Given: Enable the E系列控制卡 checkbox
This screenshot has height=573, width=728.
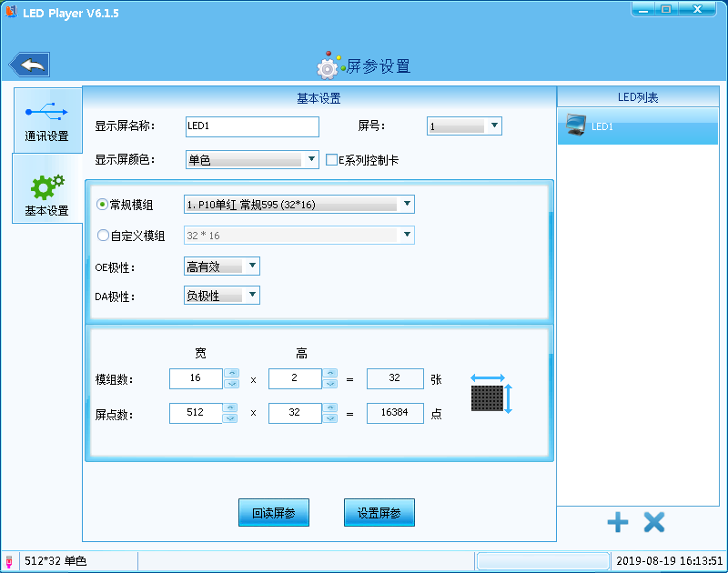Looking at the screenshot, I should (331, 160).
